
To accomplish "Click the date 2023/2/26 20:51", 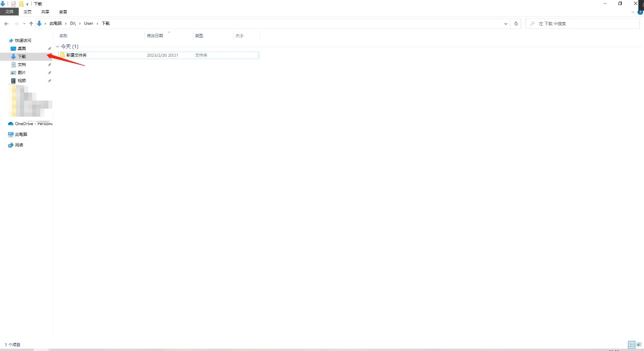I will point(163,55).
